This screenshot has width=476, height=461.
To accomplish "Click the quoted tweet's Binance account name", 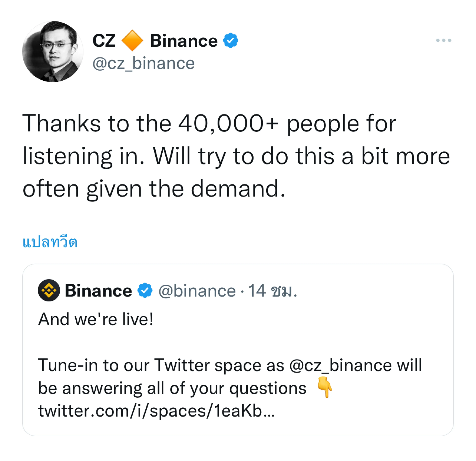I will point(98,290).
